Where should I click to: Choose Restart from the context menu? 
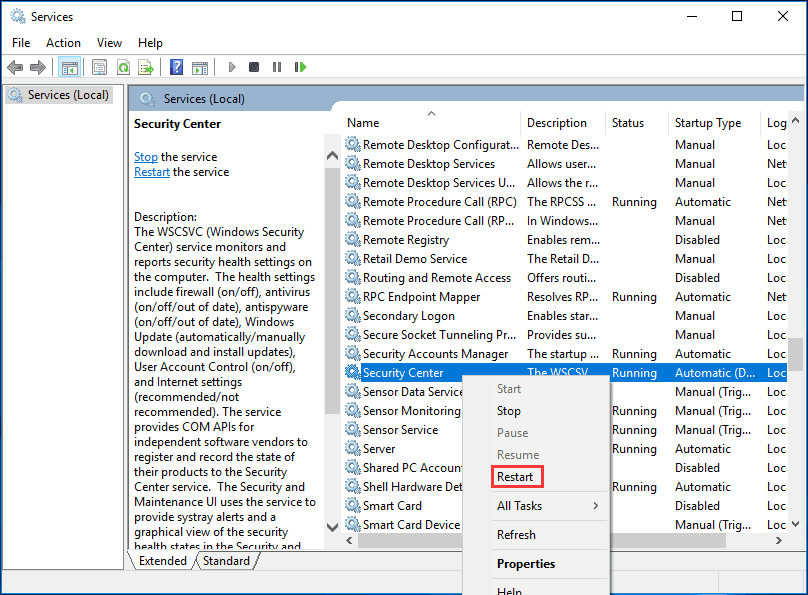coord(516,477)
